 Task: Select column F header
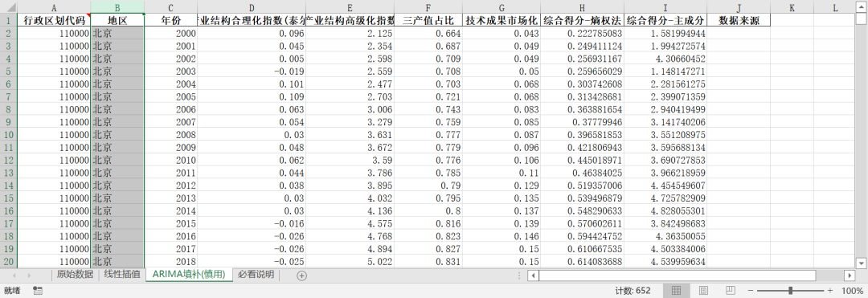click(x=428, y=7)
